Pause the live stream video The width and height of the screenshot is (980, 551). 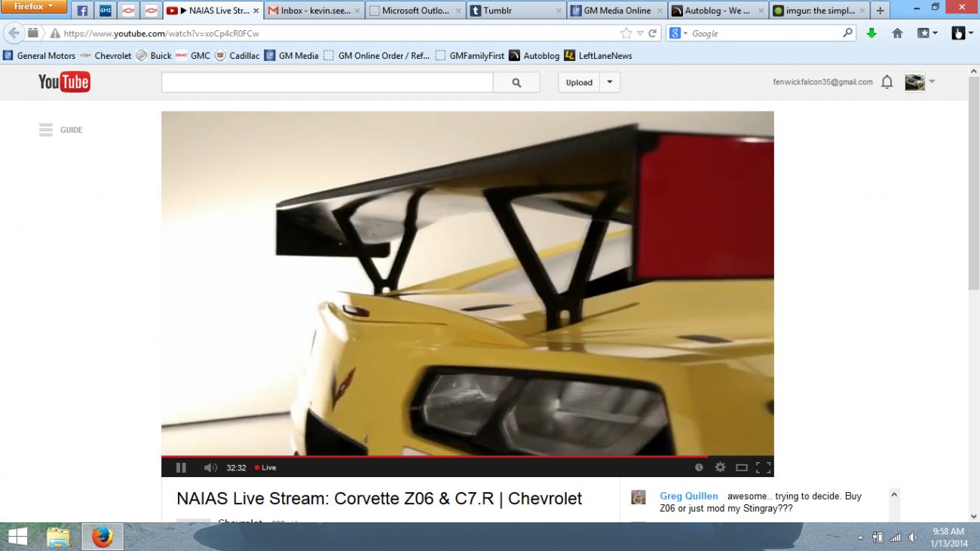[x=181, y=467]
